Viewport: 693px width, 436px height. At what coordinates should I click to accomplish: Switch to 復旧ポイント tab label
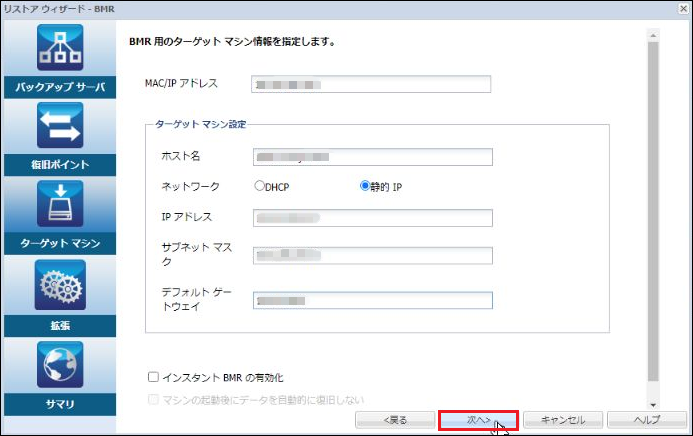60,165
